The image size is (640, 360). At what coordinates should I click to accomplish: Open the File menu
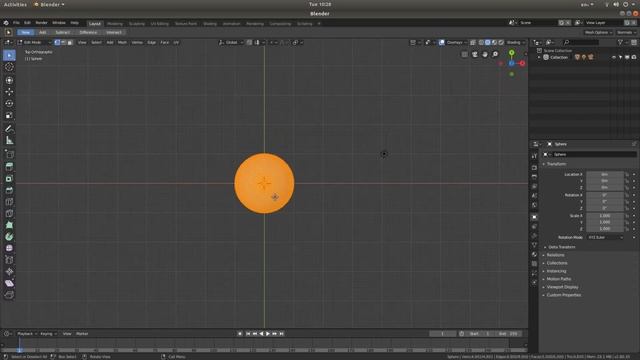click(x=16, y=23)
